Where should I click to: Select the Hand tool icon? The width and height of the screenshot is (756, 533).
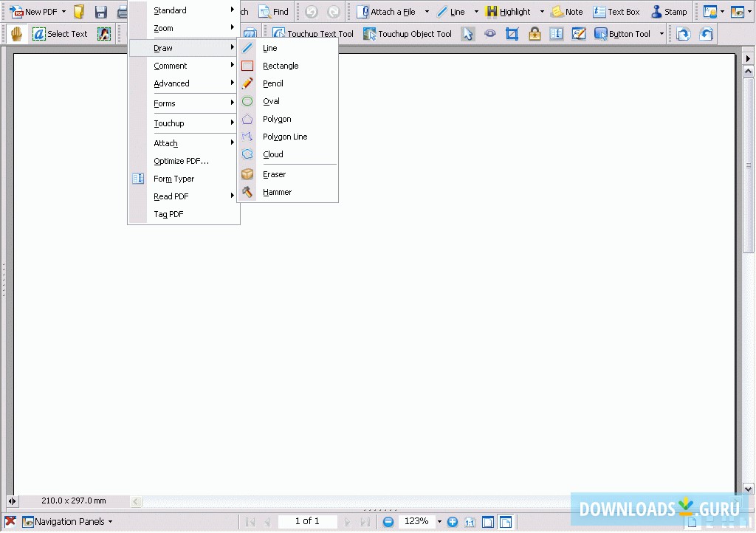tap(16, 34)
